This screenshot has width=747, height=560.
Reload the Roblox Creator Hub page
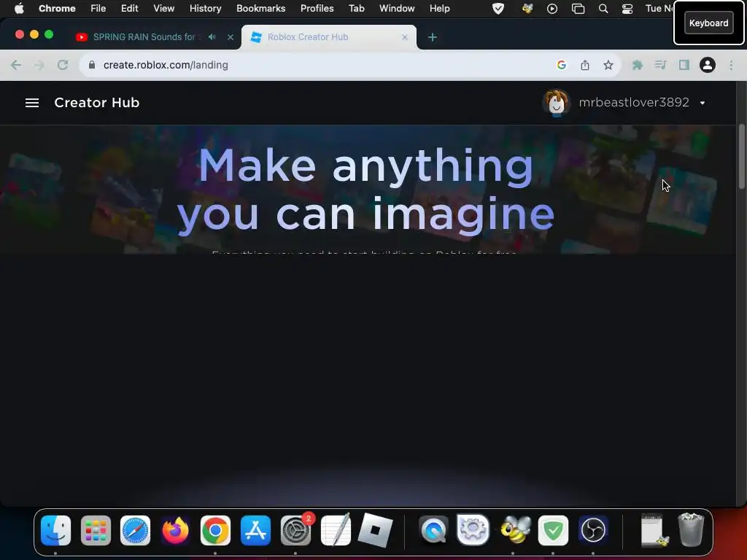point(63,65)
